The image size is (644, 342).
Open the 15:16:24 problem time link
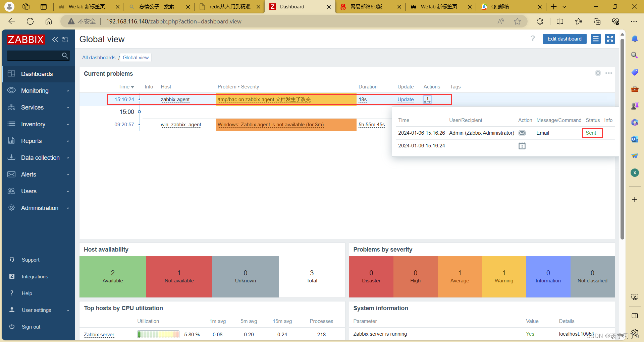(124, 99)
